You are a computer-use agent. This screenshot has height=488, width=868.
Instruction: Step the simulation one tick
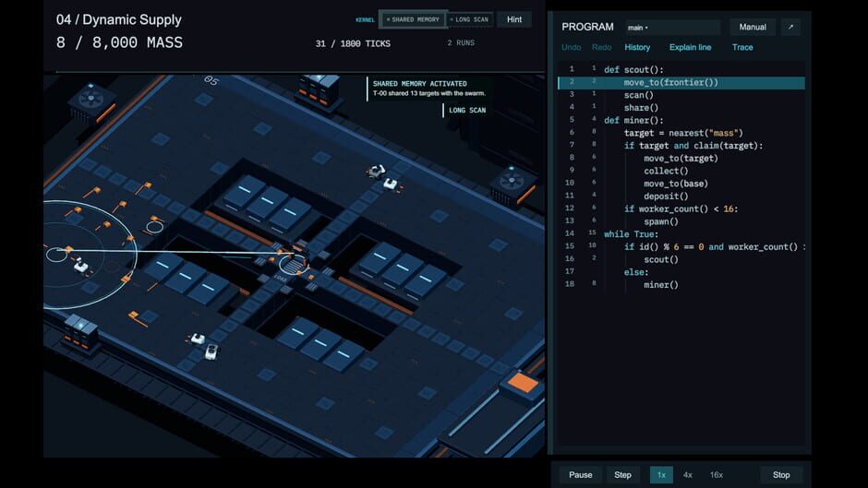coord(622,475)
